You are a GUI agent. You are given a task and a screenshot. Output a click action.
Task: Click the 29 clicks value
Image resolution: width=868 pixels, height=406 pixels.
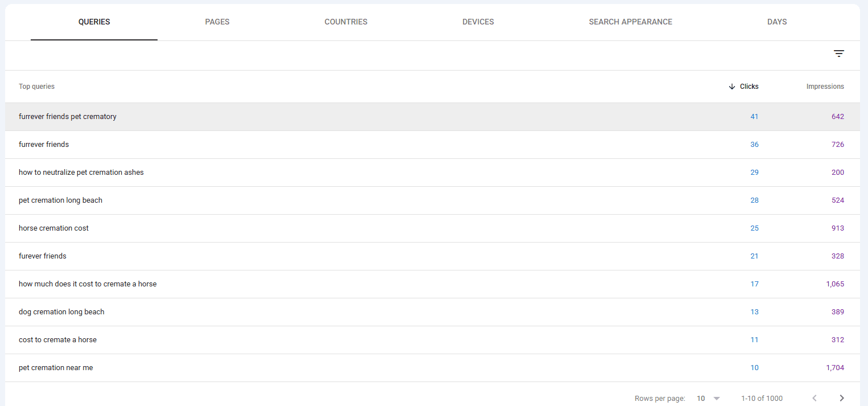tap(754, 173)
